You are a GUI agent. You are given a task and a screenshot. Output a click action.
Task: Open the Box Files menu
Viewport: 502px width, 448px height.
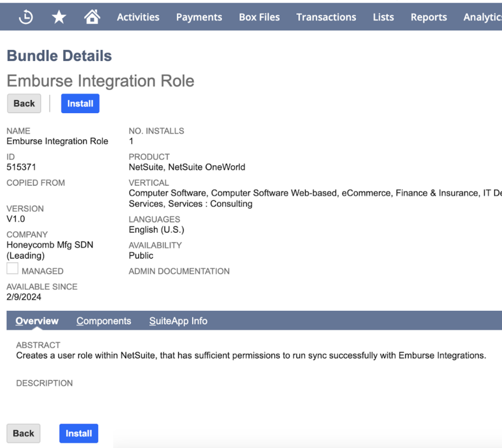[259, 17]
